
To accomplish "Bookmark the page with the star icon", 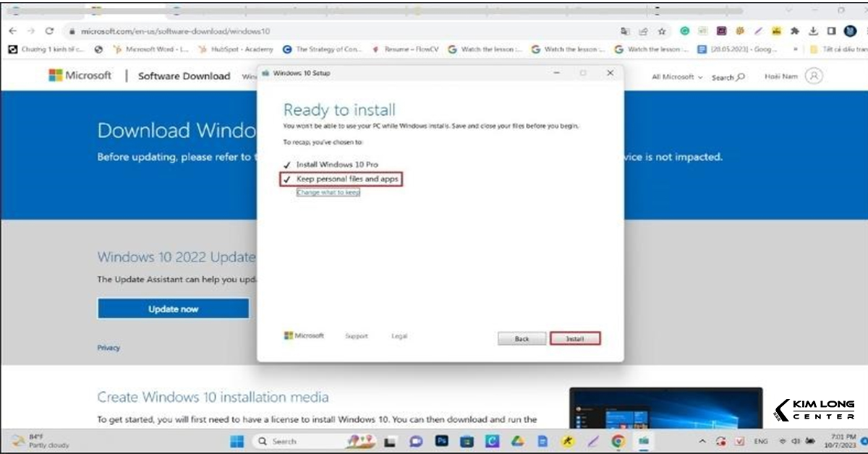I will (662, 32).
